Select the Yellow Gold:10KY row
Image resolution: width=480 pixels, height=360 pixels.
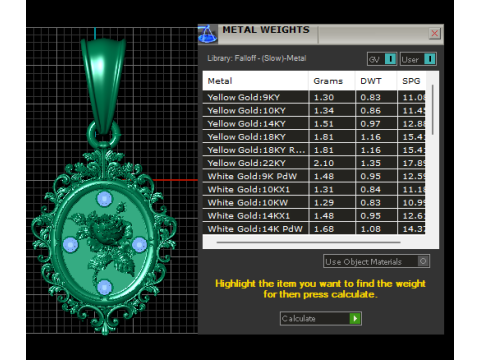coord(314,110)
